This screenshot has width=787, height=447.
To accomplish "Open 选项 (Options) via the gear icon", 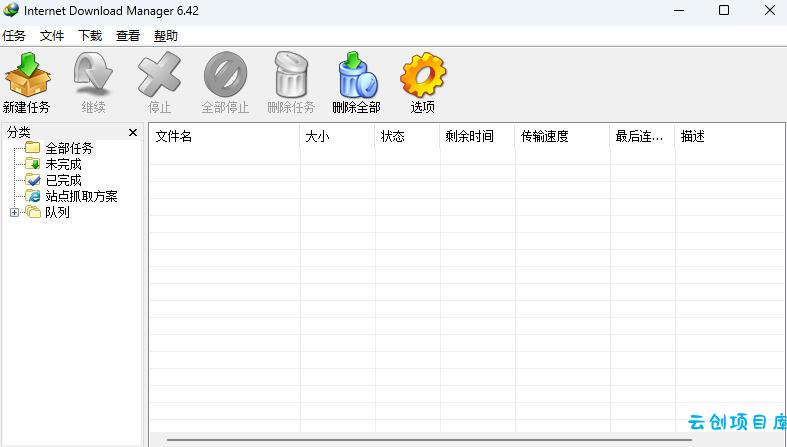I will 423,74.
